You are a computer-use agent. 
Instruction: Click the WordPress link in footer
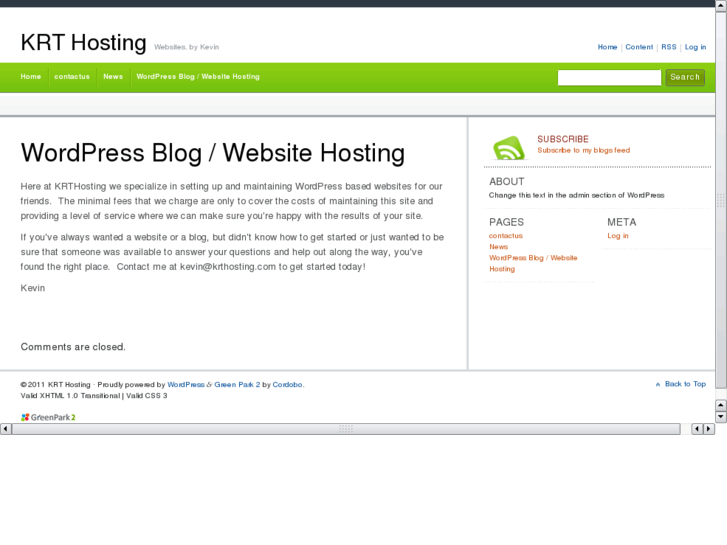pyautogui.click(x=185, y=385)
